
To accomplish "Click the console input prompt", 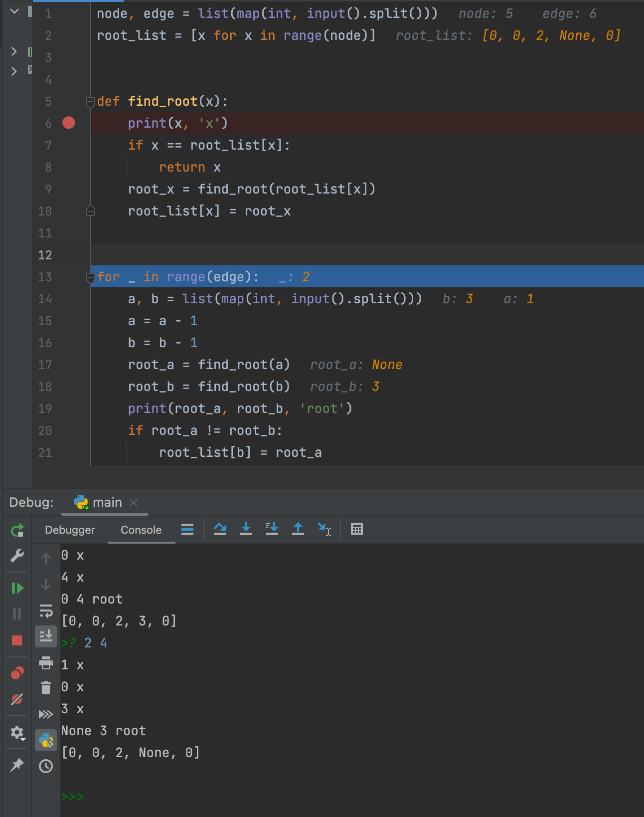I will [x=73, y=797].
